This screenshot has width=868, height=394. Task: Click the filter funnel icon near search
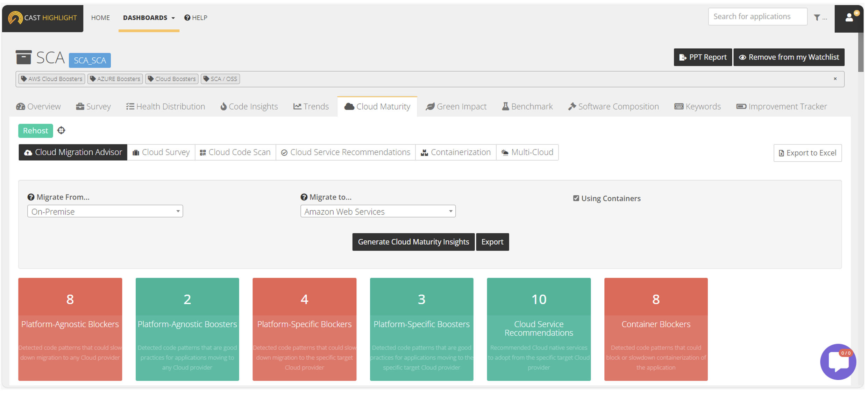pyautogui.click(x=817, y=17)
